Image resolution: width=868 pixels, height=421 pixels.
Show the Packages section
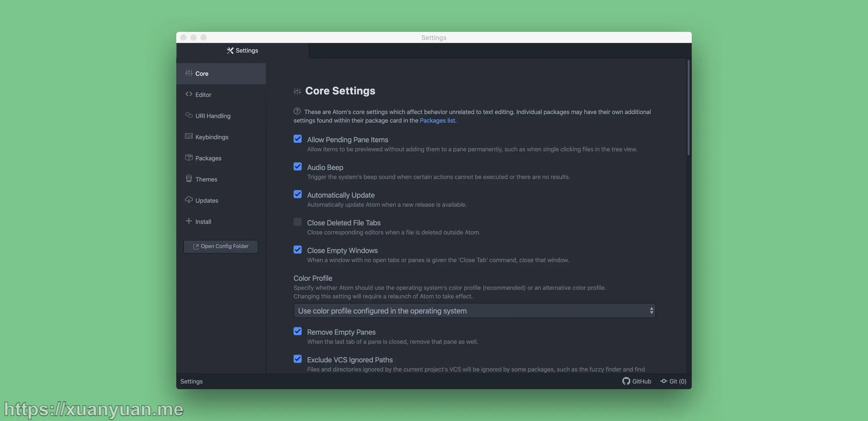(x=221, y=158)
